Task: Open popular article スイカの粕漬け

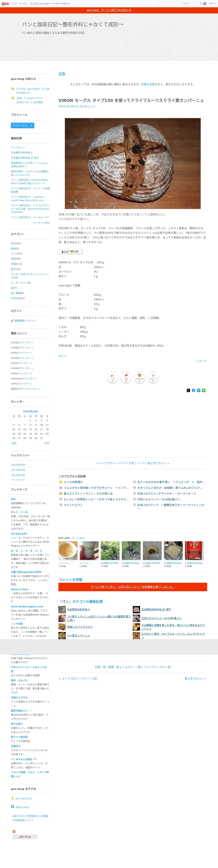Action: pyautogui.click(x=73, y=482)
